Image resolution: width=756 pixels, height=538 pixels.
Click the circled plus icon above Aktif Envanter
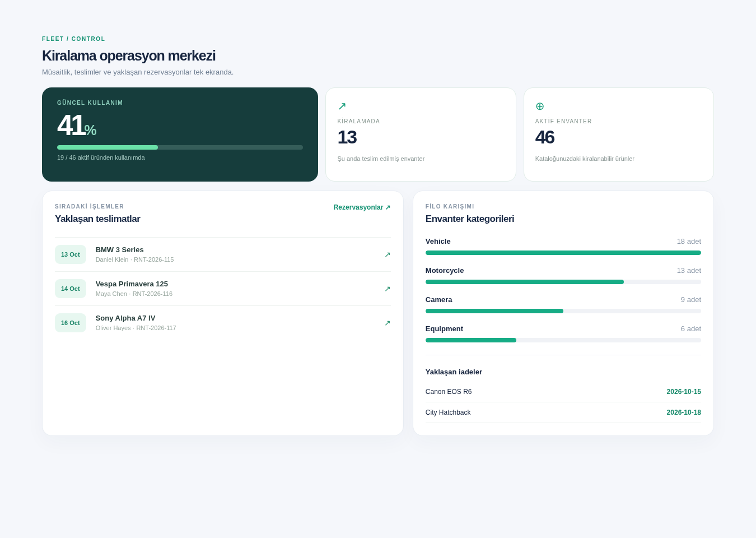pyautogui.click(x=540, y=106)
